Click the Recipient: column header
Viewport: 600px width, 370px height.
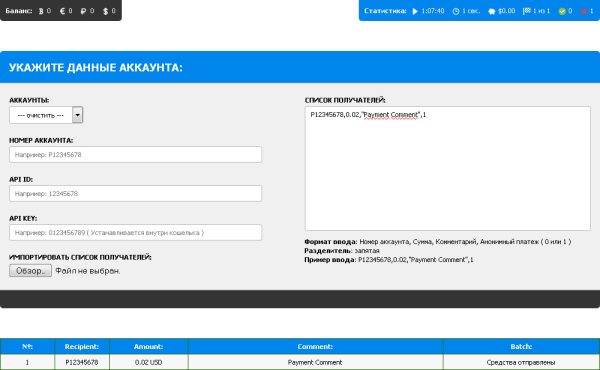click(82, 347)
